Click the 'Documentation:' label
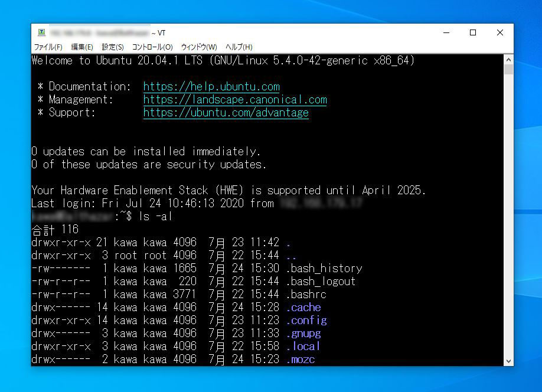The image size is (542, 392). (90, 86)
